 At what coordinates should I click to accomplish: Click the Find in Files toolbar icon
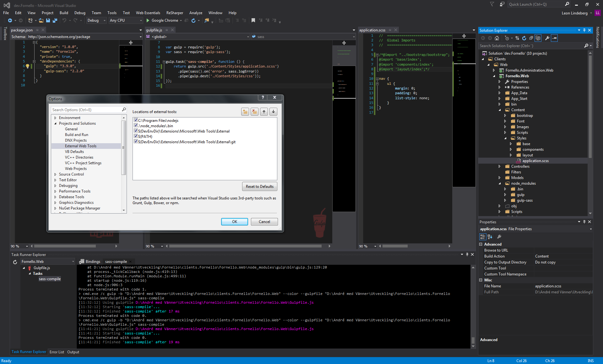207,20
